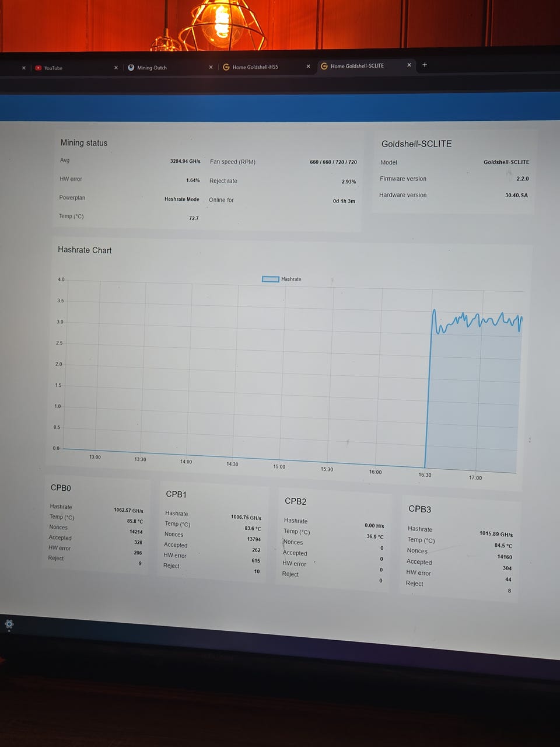Click the Mining-Dutch tab favicon

(131, 67)
